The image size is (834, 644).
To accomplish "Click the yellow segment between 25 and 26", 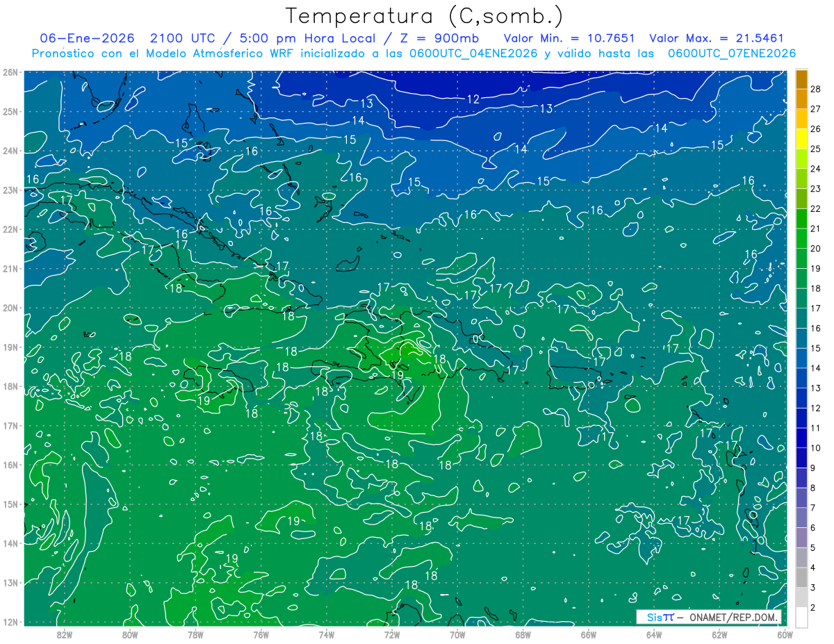I will coord(801,138).
